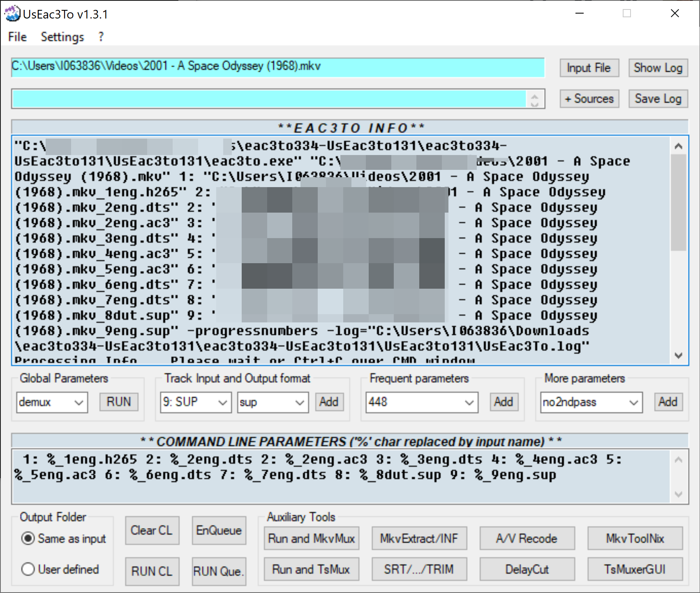Click the EAC3TO INFO header text
This screenshot has height=593, width=700.
pos(351,128)
